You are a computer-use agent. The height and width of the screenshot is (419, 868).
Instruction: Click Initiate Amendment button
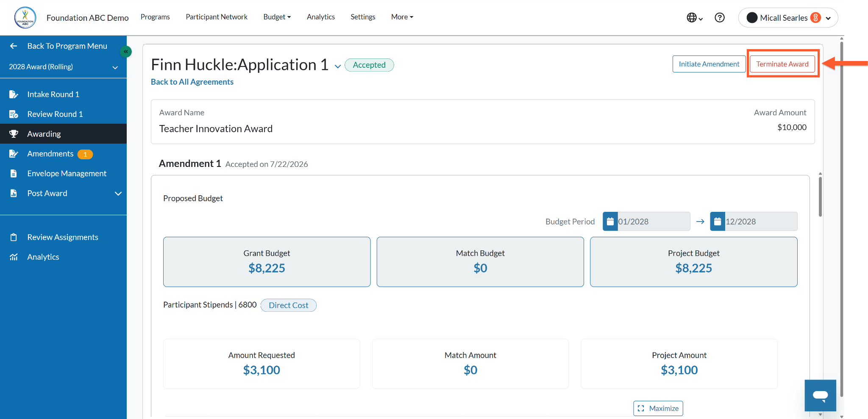click(709, 64)
